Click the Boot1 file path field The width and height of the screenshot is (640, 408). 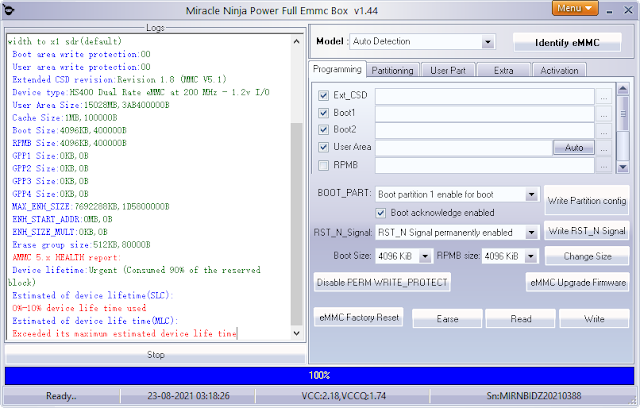point(484,114)
